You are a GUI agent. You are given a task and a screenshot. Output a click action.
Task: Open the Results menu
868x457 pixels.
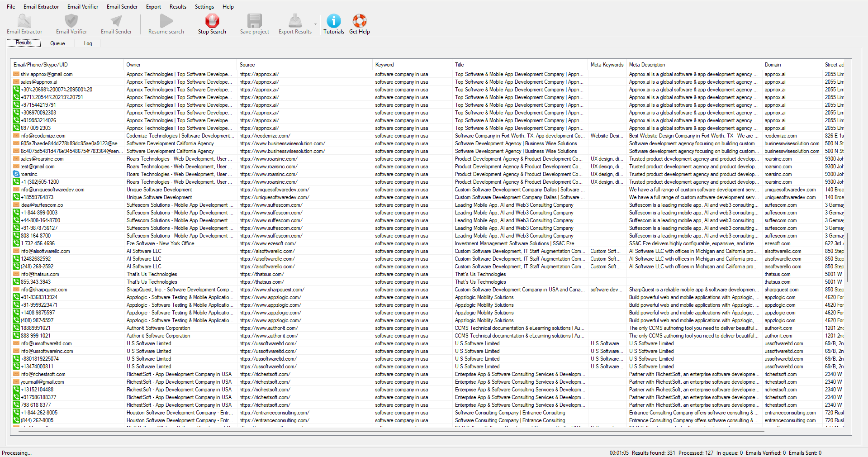[x=178, y=7]
